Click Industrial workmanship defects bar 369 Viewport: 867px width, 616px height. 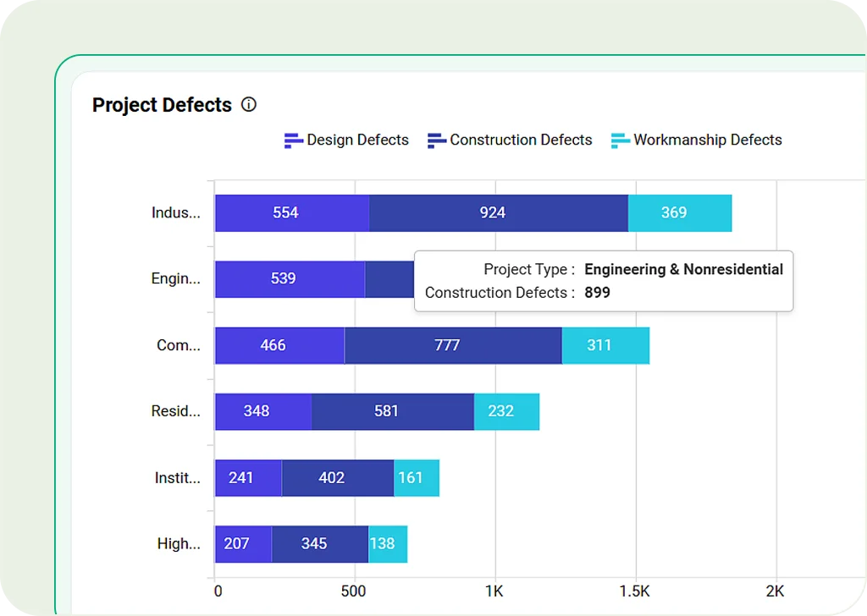tap(679, 213)
